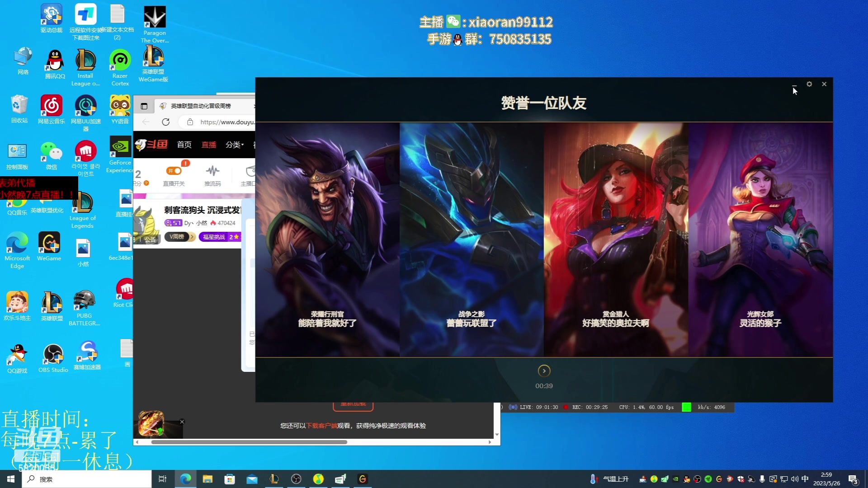Close the small game ad thumbnail
Viewport: 868px width, 488px height.
(182, 422)
